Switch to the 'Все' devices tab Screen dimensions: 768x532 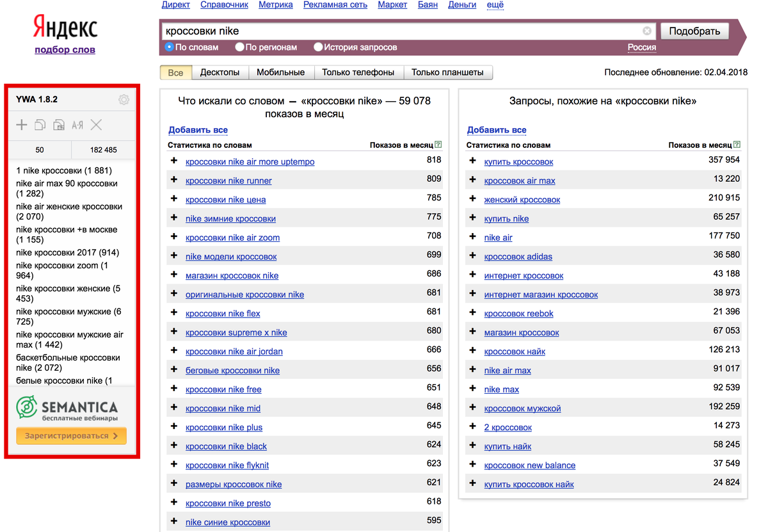[x=175, y=72]
